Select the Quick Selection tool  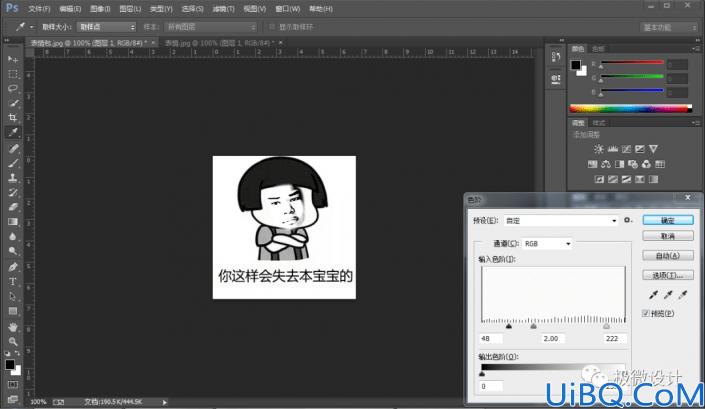pyautogui.click(x=13, y=103)
